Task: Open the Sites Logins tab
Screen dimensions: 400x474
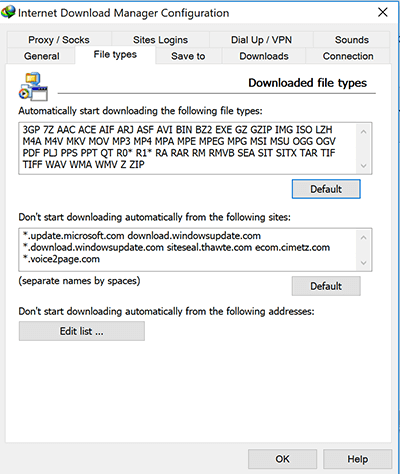Action: (160, 40)
